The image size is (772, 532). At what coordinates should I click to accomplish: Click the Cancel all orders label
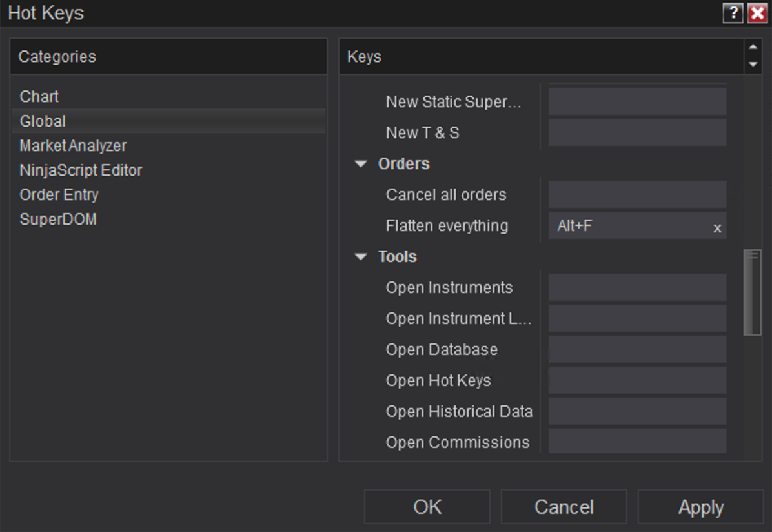tap(446, 194)
